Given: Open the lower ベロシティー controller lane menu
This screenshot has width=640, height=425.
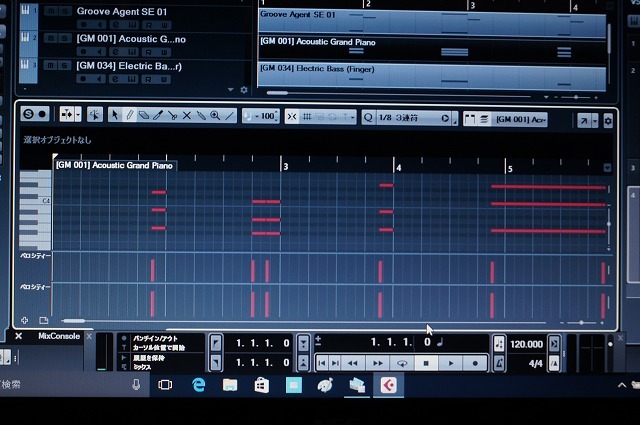Looking at the screenshot, I should click(x=36, y=287).
